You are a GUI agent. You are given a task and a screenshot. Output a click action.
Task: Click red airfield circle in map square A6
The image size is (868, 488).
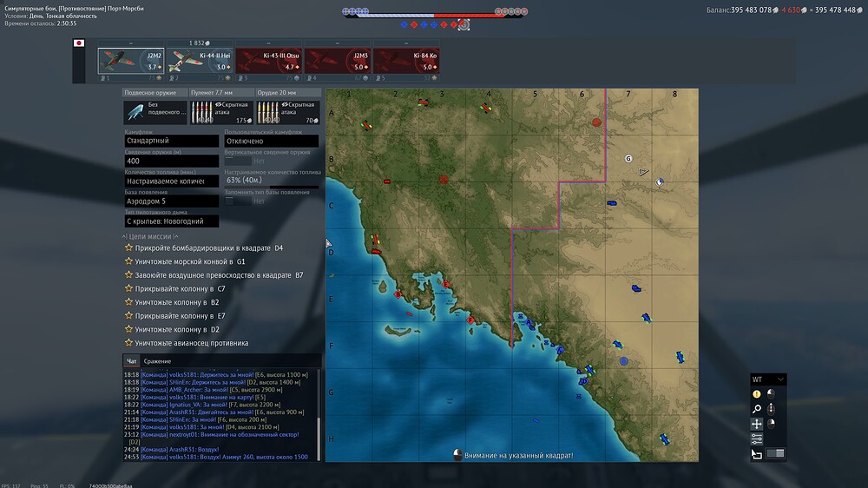tap(596, 122)
